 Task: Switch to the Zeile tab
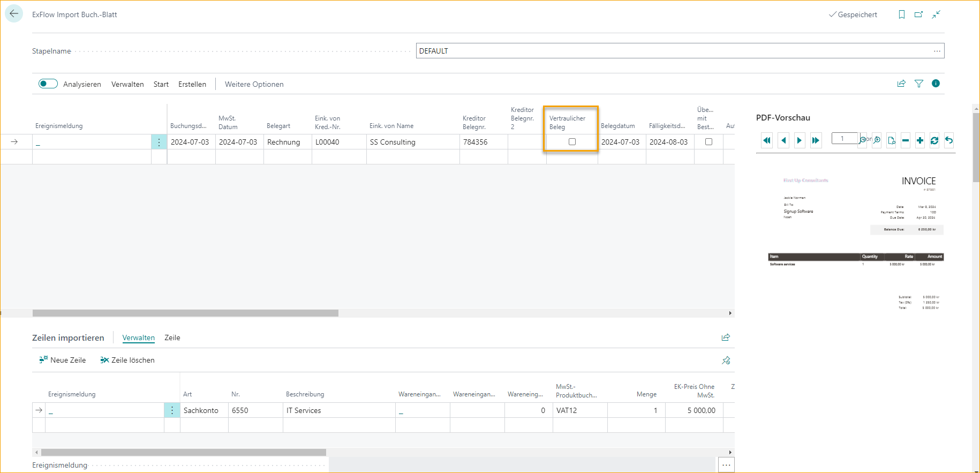pos(172,337)
